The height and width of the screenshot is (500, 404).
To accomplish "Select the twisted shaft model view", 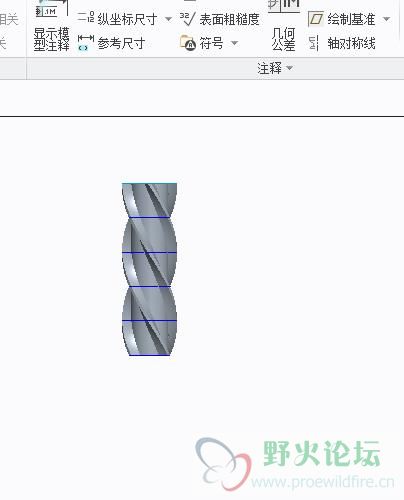I will (149, 269).
